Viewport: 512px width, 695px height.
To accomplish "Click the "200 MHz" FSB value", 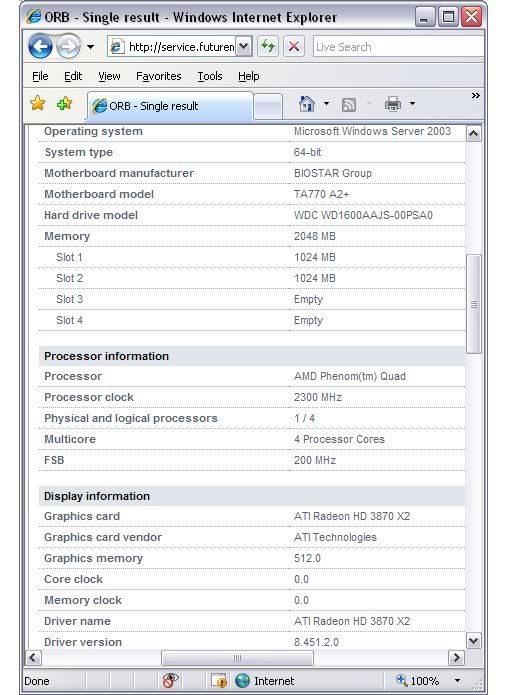I will [315, 460].
